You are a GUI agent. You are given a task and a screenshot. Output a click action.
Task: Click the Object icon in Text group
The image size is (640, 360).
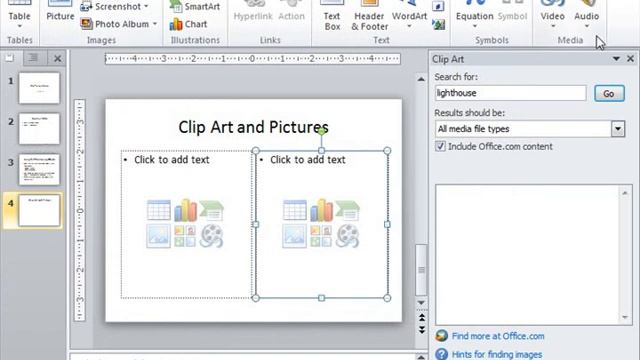438,24
